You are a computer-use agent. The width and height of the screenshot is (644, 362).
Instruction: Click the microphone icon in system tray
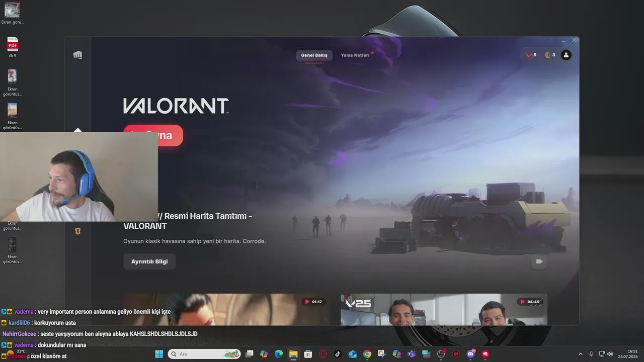pyautogui.click(x=591, y=354)
